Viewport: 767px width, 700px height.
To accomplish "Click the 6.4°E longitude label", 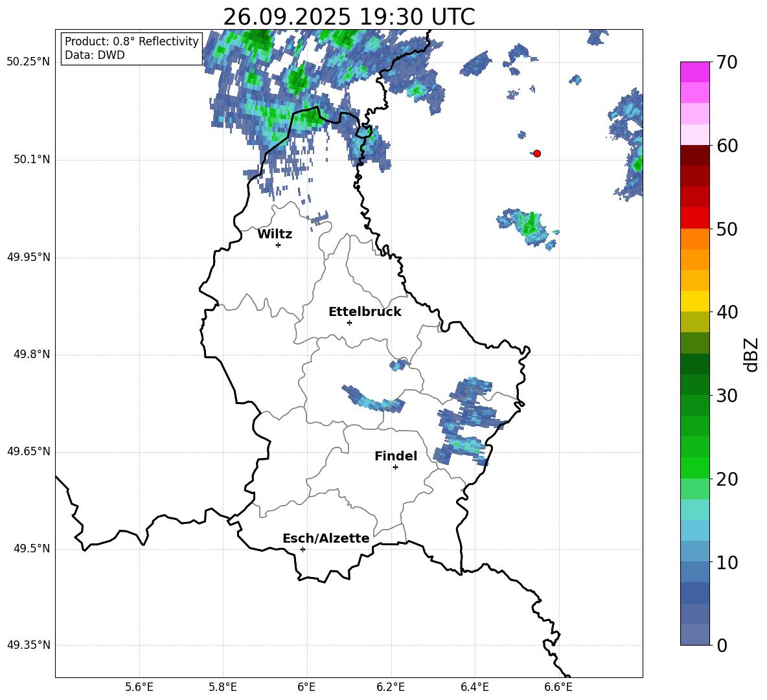I will (x=474, y=687).
